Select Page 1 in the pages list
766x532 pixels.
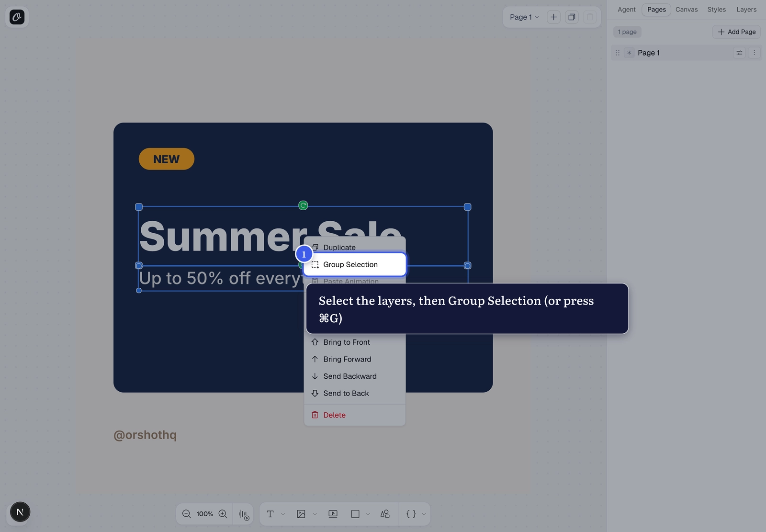click(x=686, y=53)
